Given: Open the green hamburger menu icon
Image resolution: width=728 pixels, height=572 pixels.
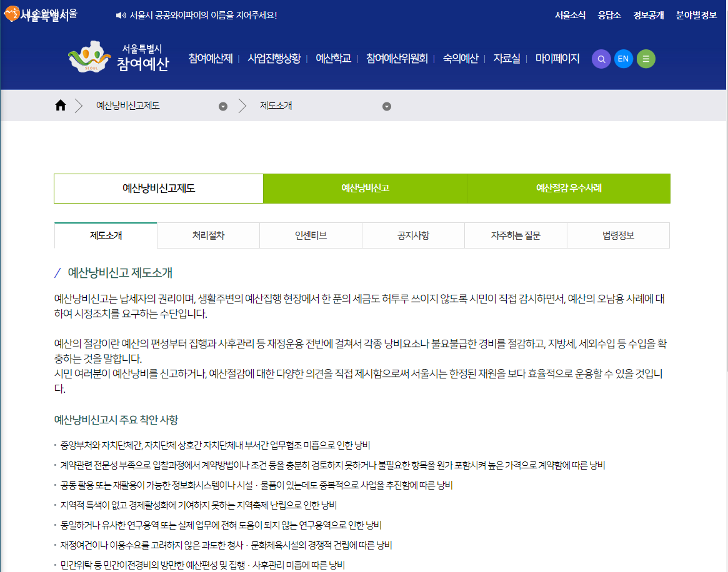Looking at the screenshot, I should click(x=646, y=59).
